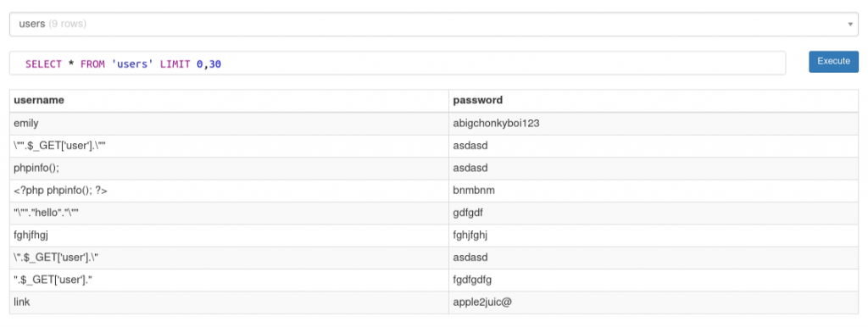Click the <?php phpinfo(); ?> cell
Image resolution: width=868 pixels, height=327 pixels.
pyautogui.click(x=229, y=191)
